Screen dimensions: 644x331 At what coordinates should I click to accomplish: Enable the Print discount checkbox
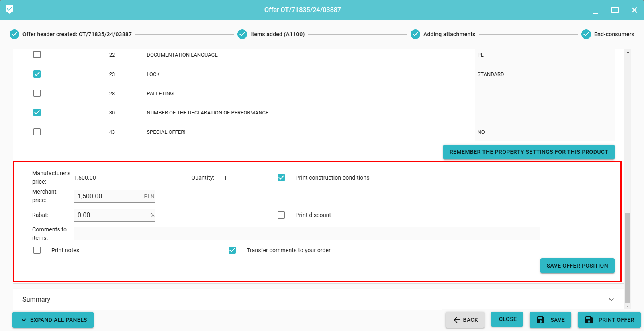[x=281, y=215]
